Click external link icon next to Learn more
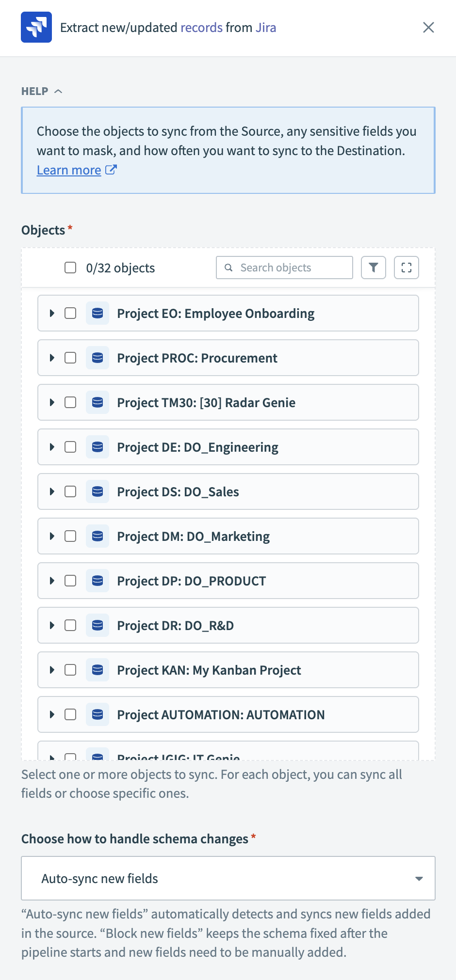This screenshot has width=456, height=980. (x=111, y=170)
